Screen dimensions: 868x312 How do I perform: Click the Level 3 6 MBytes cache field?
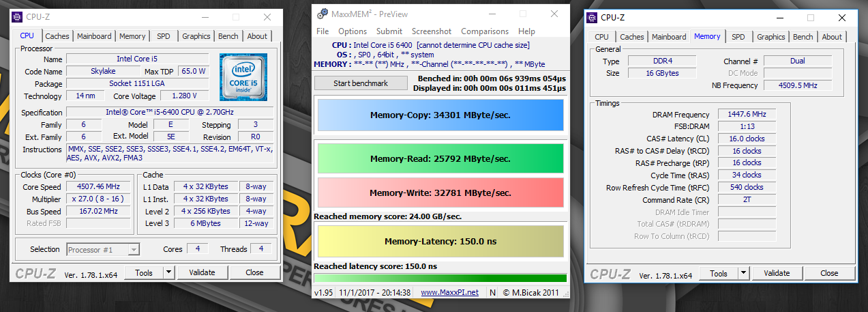205,223
